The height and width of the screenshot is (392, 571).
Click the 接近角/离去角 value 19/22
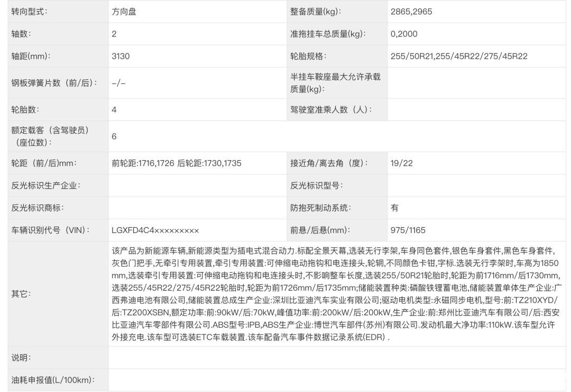401,163
